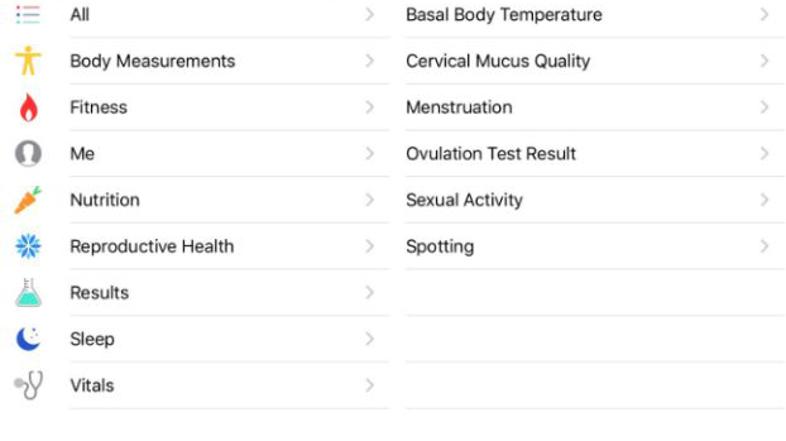786x441 pixels.
Task: Expand the Basal Body Temperature chevron
Action: [x=764, y=15]
